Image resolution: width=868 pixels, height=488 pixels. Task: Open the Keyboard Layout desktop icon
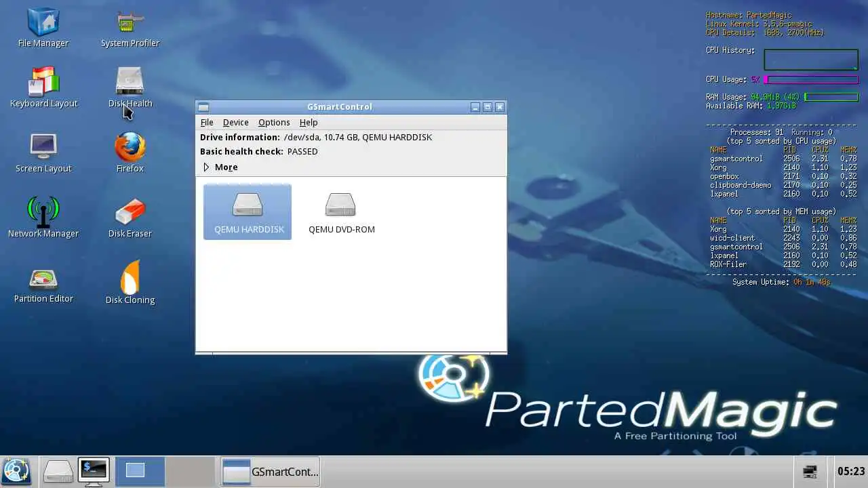pyautogui.click(x=43, y=87)
